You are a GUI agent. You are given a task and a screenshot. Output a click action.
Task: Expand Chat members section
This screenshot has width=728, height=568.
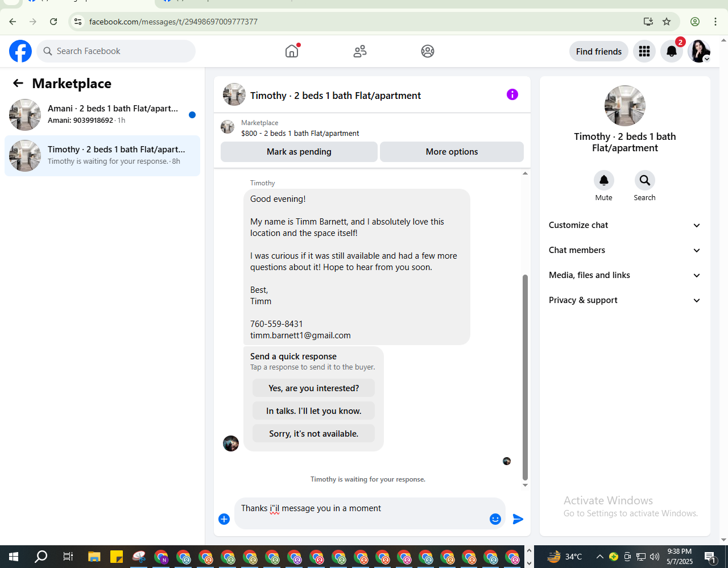point(624,250)
